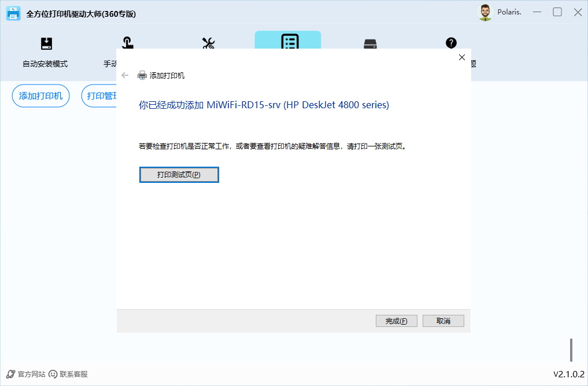588x386 pixels.
Task: Click 取消 to cancel the dialog
Action: 443,321
